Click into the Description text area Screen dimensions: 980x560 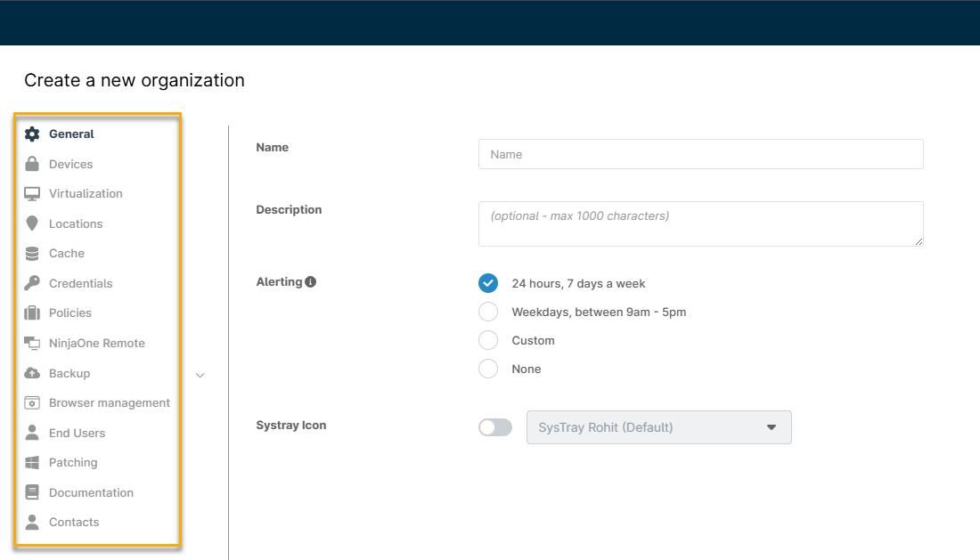coord(700,223)
